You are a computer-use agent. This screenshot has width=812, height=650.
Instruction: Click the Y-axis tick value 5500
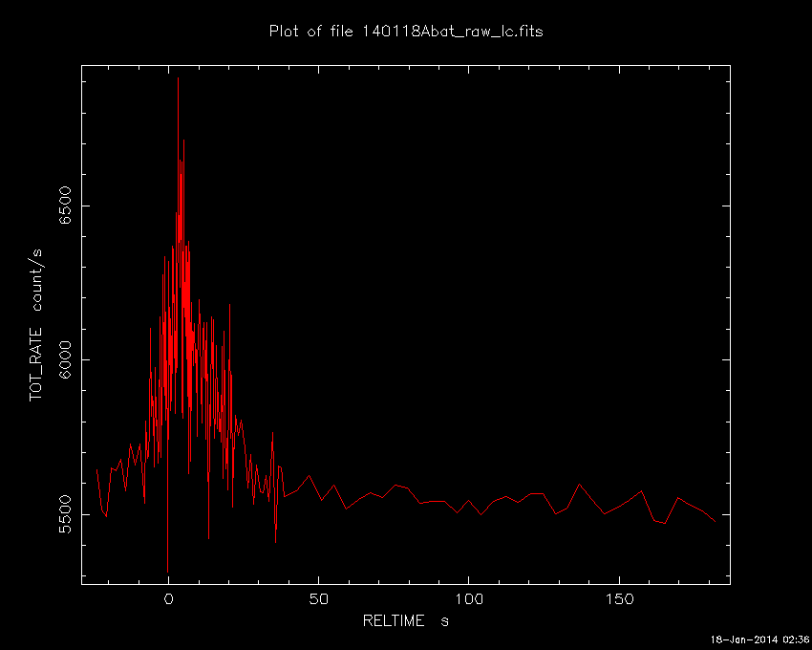click(66, 514)
